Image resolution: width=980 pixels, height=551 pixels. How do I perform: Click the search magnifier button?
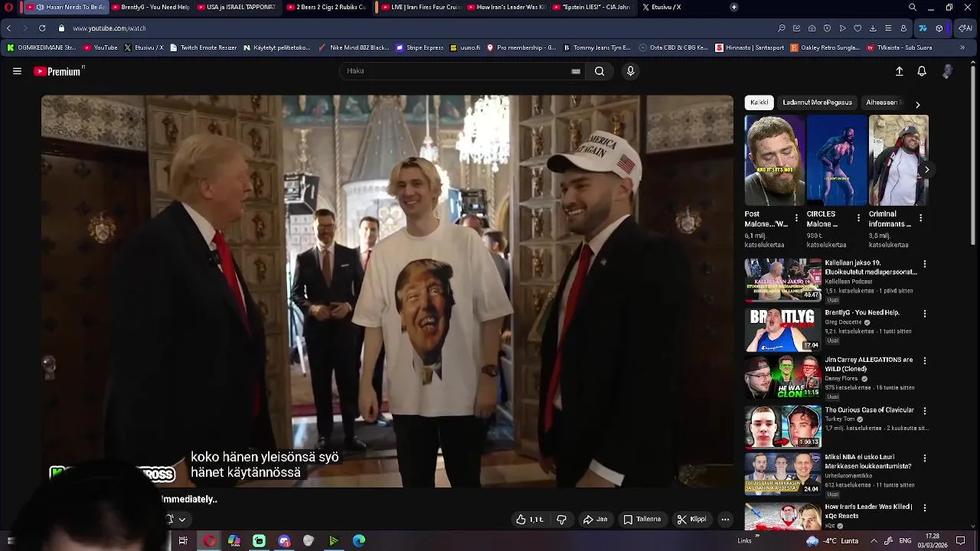[599, 71]
